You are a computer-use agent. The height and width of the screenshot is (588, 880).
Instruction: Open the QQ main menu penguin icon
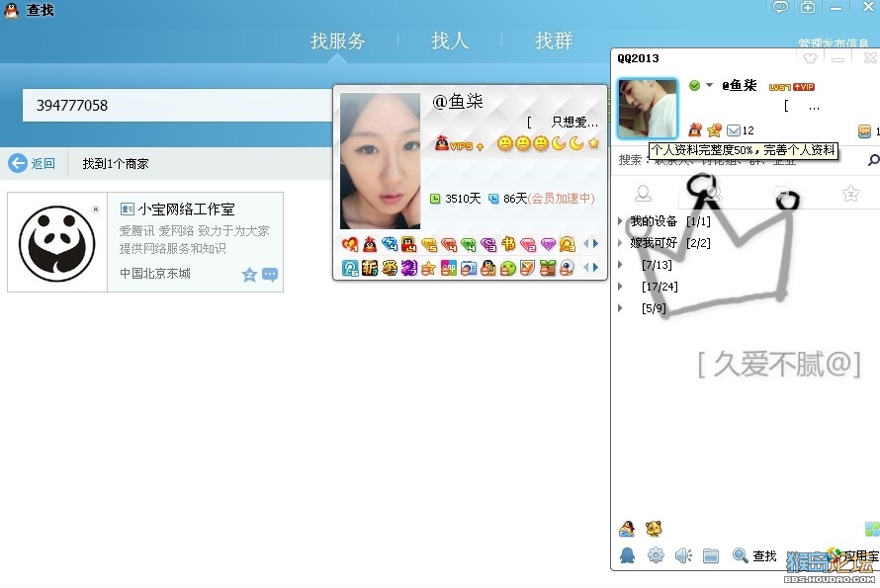628,555
